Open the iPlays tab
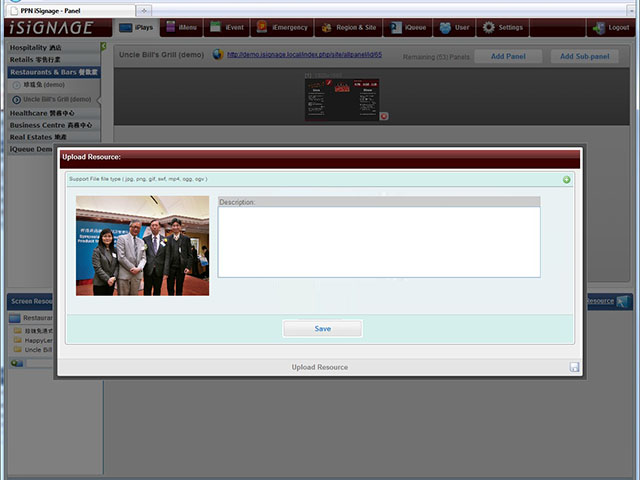 pyautogui.click(x=135, y=27)
